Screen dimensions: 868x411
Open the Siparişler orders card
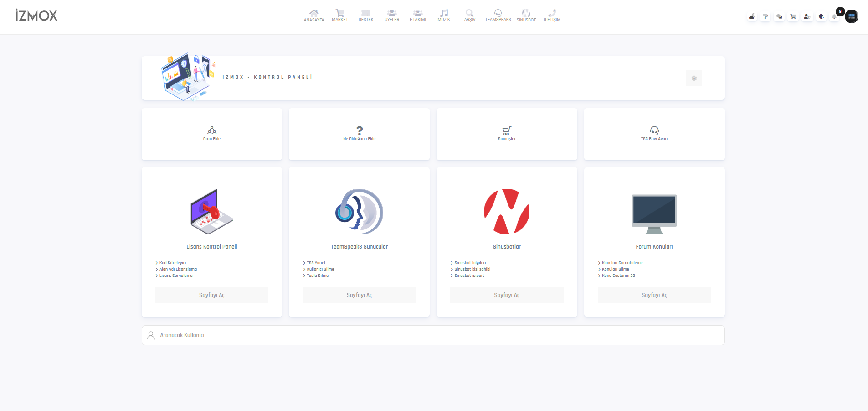[507, 134]
